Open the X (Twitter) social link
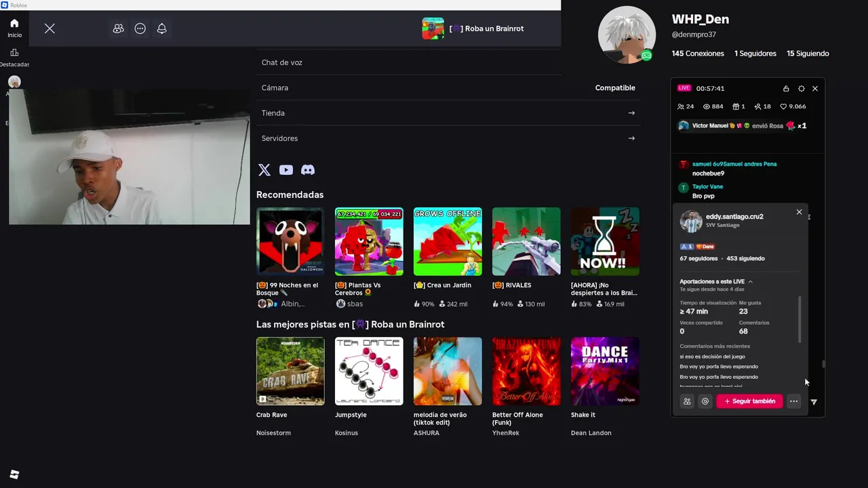868x488 pixels. coord(264,170)
